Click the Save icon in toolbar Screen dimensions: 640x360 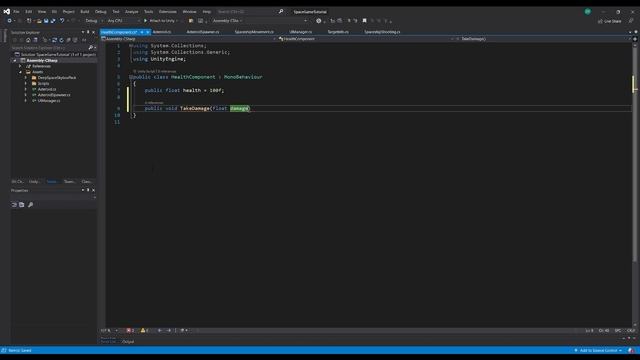(46, 20)
